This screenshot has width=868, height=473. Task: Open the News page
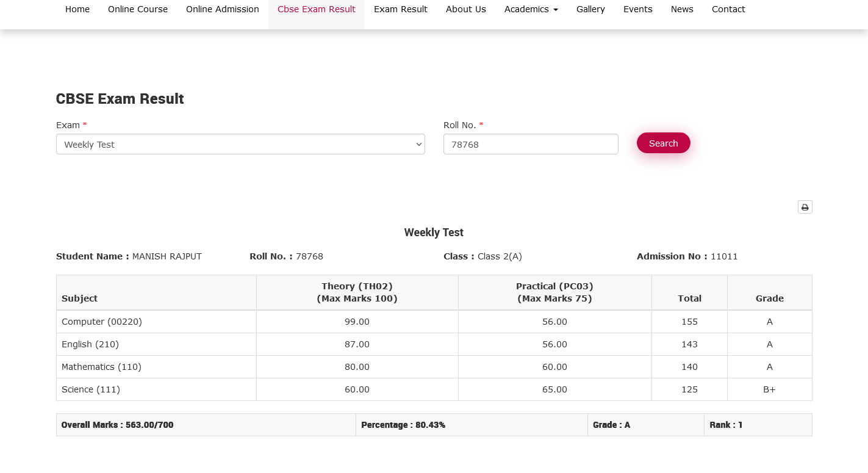point(682,9)
